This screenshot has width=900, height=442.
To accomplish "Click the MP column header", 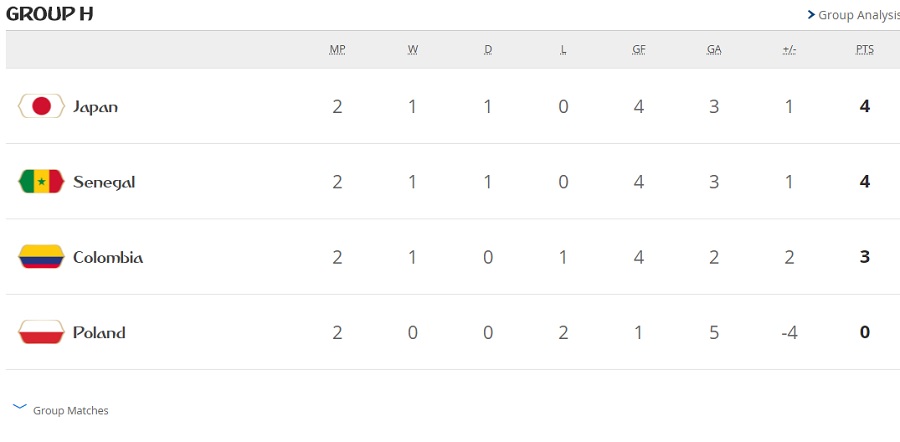I will pyautogui.click(x=338, y=50).
